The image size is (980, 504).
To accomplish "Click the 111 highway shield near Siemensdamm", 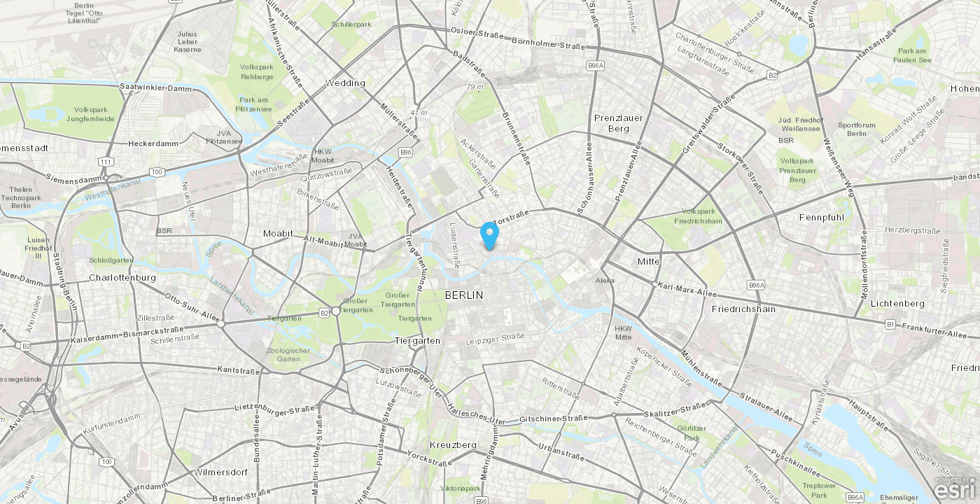I will pyautogui.click(x=106, y=162).
